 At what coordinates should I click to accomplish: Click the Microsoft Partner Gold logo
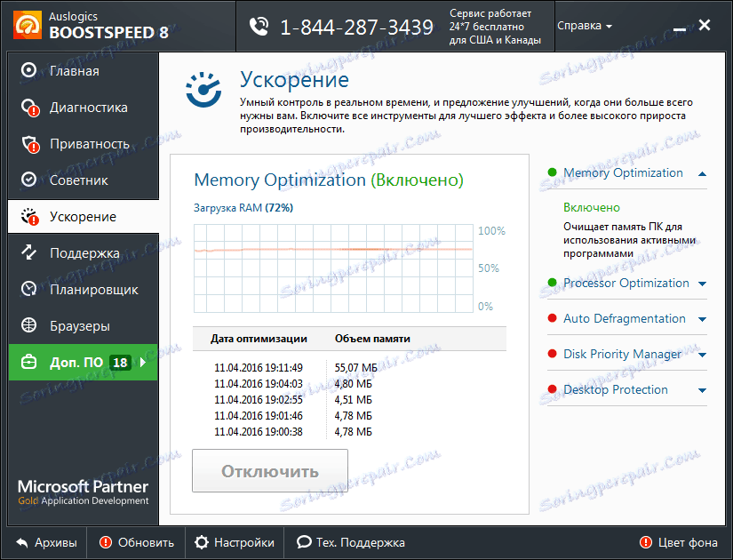(x=84, y=492)
